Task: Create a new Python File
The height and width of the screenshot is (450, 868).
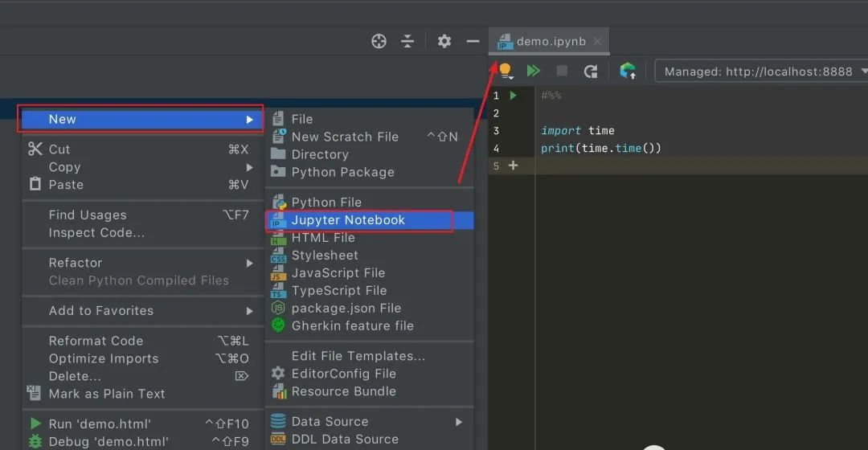Action: pos(369,202)
